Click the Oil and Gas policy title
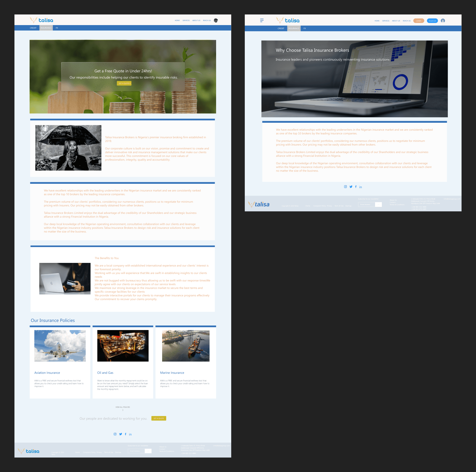This screenshot has height=472, width=476. click(x=105, y=373)
